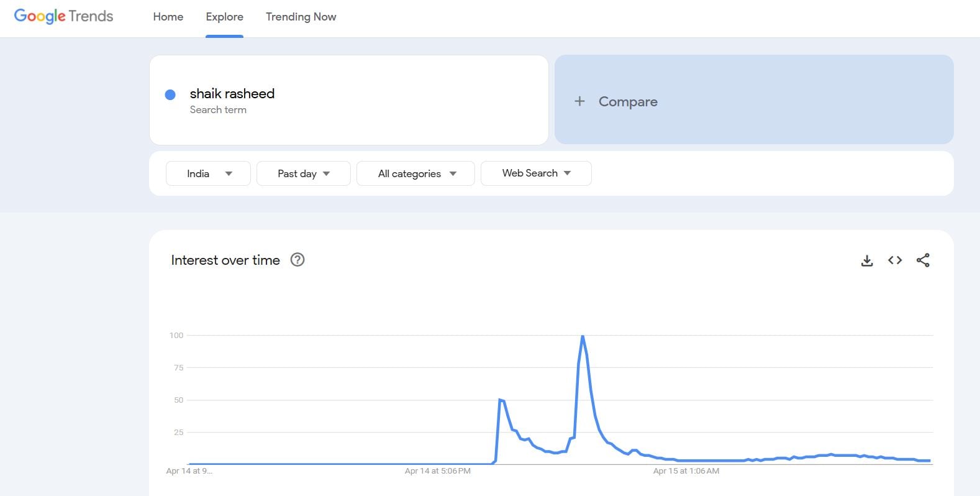Go to the Home tab
980x496 pixels.
(x=168, y=17)
